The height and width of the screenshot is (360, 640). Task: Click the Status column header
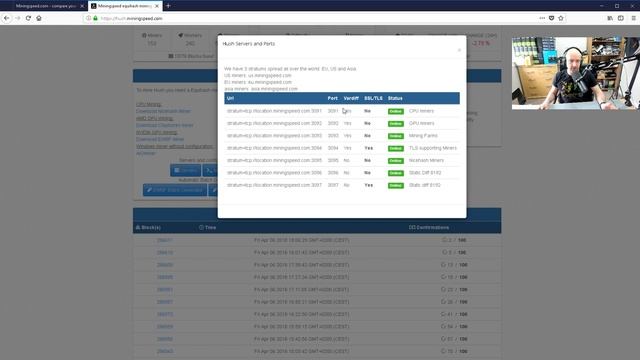pyautogui.click(x=395, y=98)
